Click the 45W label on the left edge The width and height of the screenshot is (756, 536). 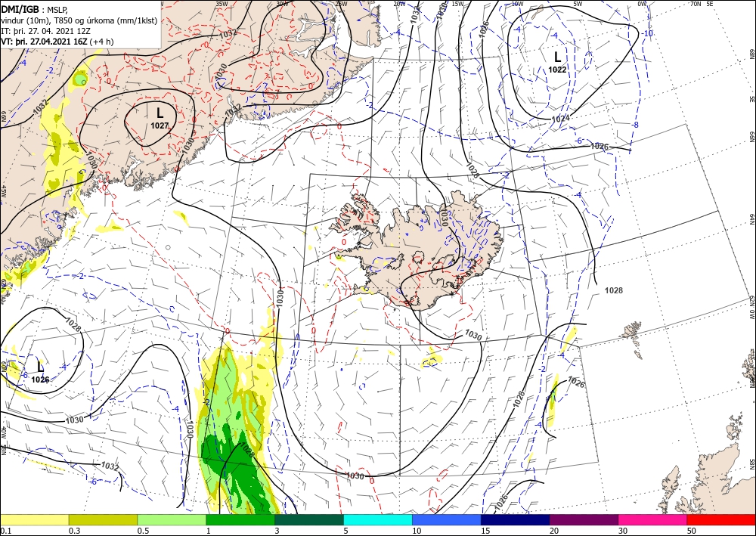click(x=3, y=192)
